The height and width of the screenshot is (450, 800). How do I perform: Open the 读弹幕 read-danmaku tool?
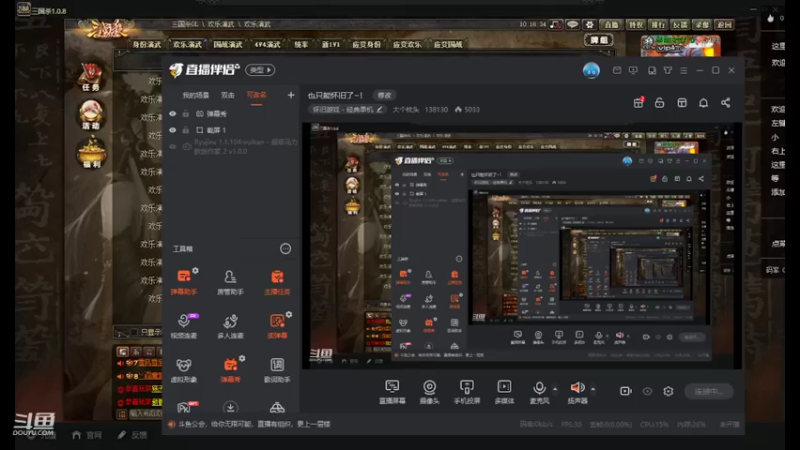[x=277, y=326]
